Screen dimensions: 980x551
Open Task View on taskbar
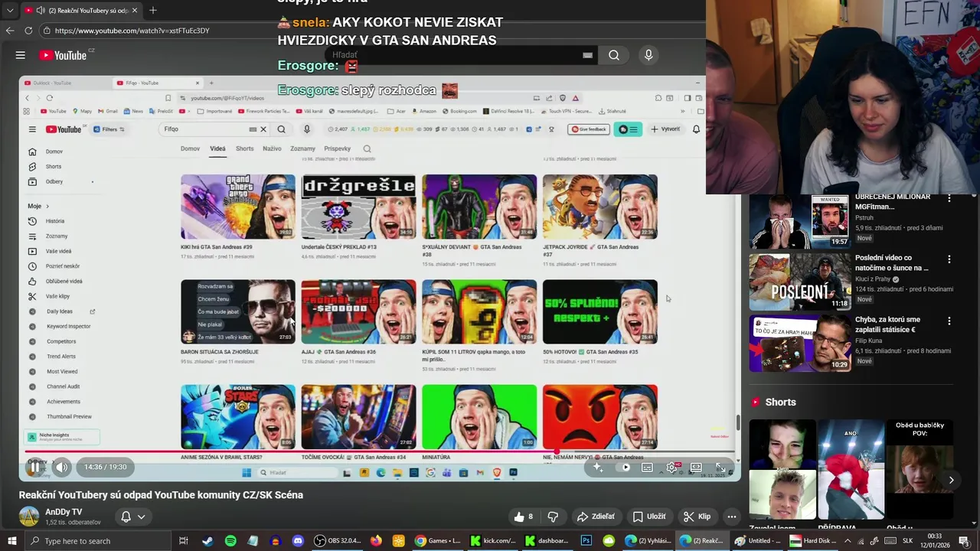183,541
